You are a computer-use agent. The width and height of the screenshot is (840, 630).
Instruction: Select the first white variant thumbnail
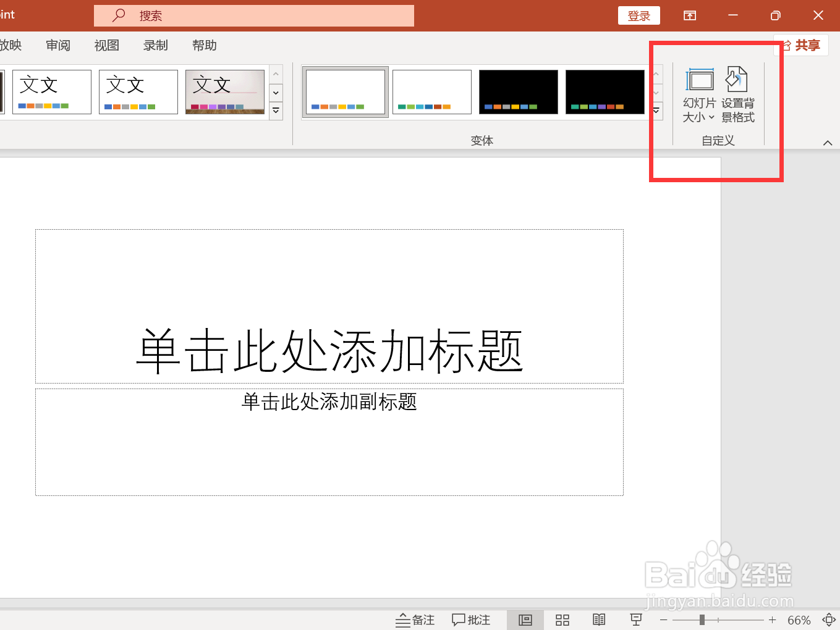(346, 92)
